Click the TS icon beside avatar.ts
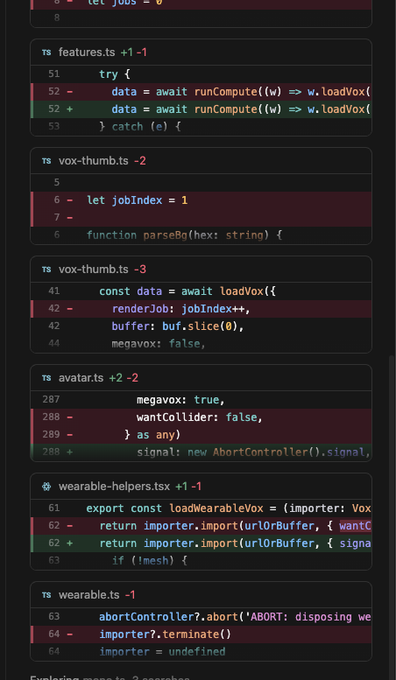Viewport: 396px width, 680px height. [x=46, y=378]
